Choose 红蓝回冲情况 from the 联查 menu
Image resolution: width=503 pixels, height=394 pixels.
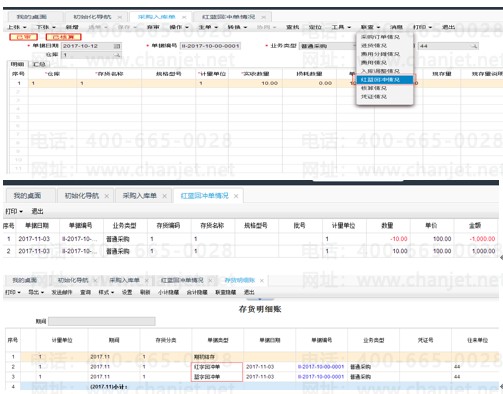pyautogui.click(x=385, y=80)
